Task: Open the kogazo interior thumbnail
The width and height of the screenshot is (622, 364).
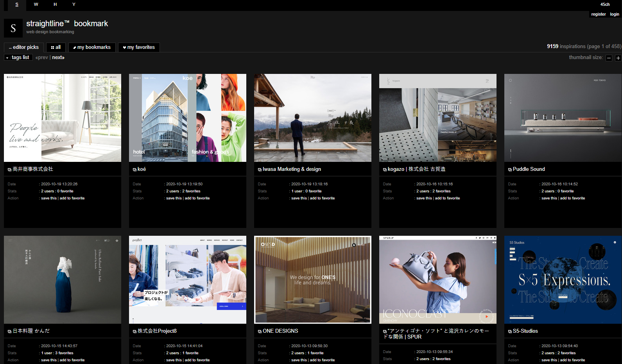Action: tap(438, 118)
